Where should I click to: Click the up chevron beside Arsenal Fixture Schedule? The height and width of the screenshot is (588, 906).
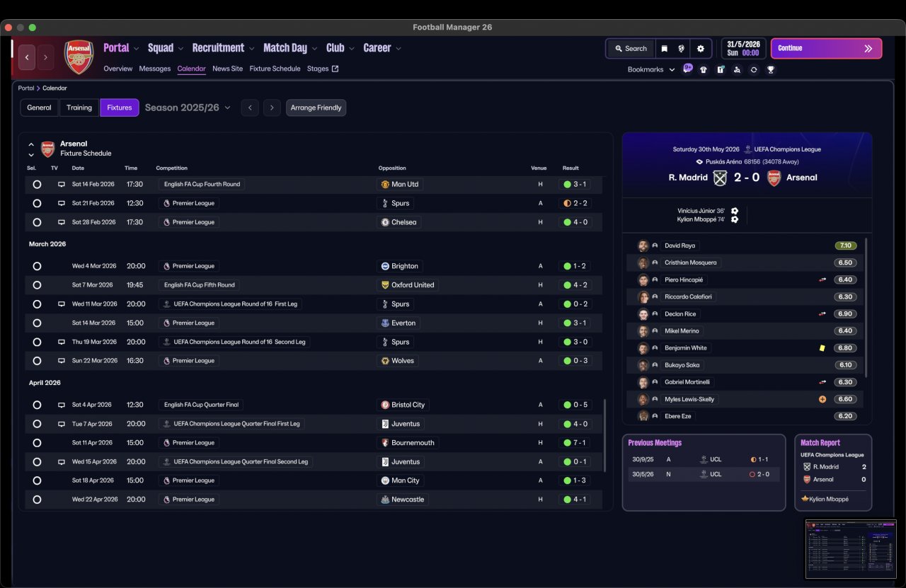point(31,144)
